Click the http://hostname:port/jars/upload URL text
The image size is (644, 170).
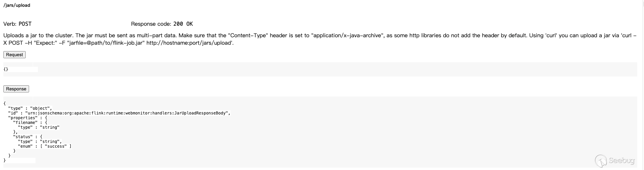coord(190,43)
